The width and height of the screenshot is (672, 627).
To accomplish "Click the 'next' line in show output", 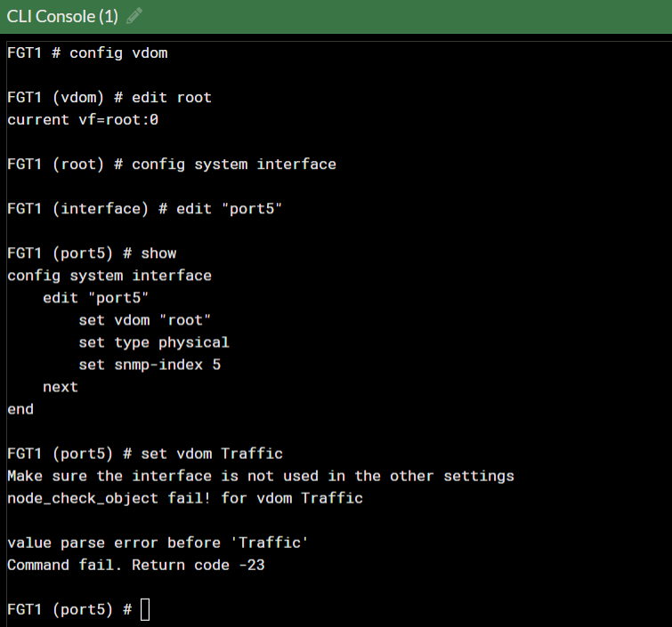I will coord(61,387).
